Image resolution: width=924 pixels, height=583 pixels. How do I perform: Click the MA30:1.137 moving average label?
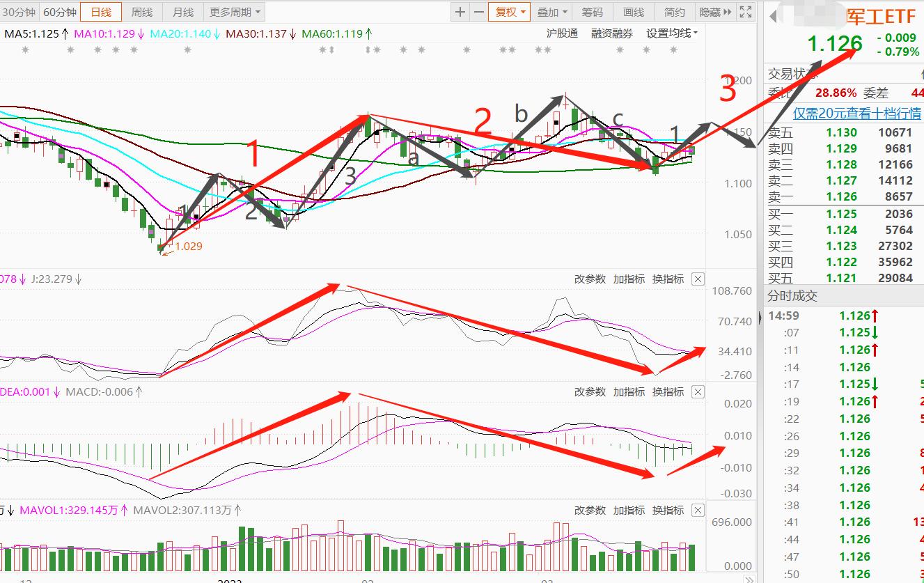[261, 33]
